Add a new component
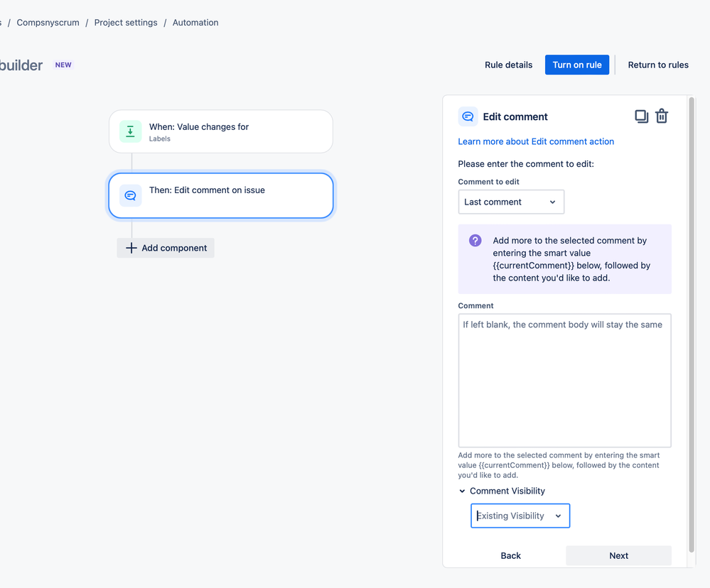 tap(166, 248)
